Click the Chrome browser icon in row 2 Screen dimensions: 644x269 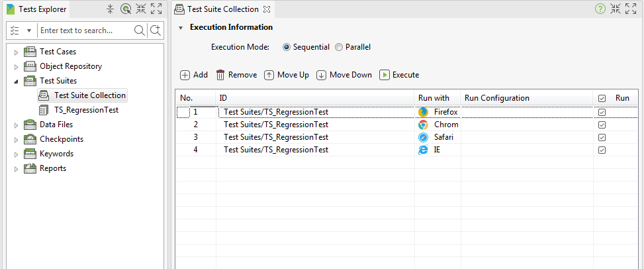tap(423, 125)
